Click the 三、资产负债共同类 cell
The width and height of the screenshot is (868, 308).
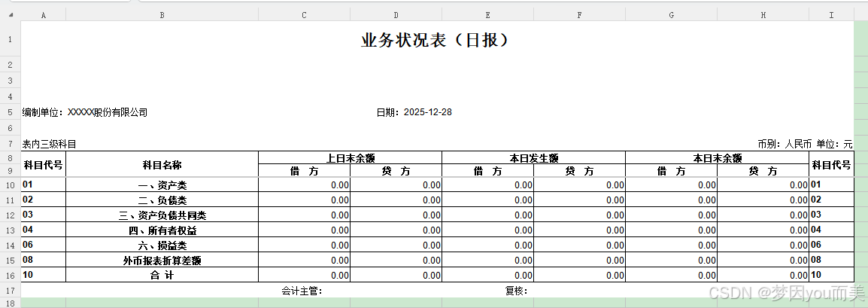coord(162,215)
